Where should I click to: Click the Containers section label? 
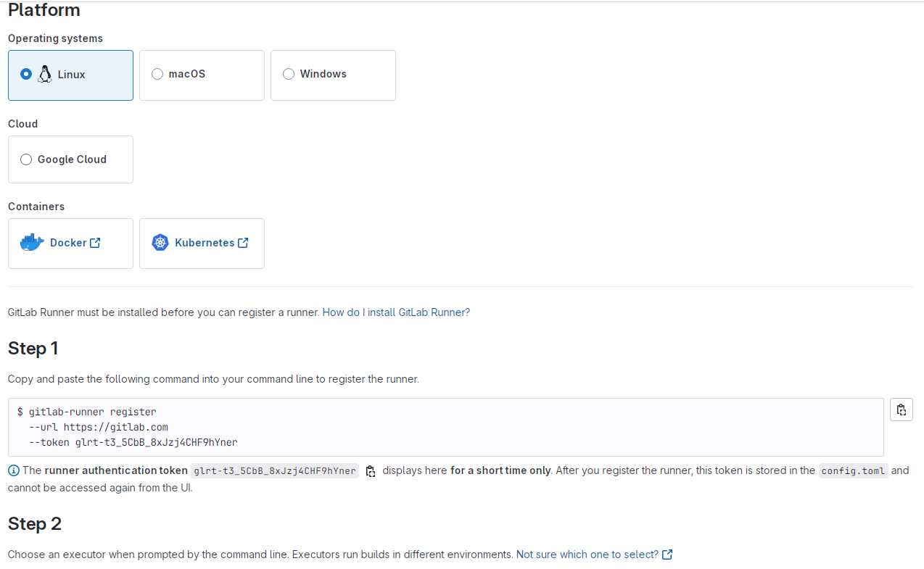[x=36, y=207]
